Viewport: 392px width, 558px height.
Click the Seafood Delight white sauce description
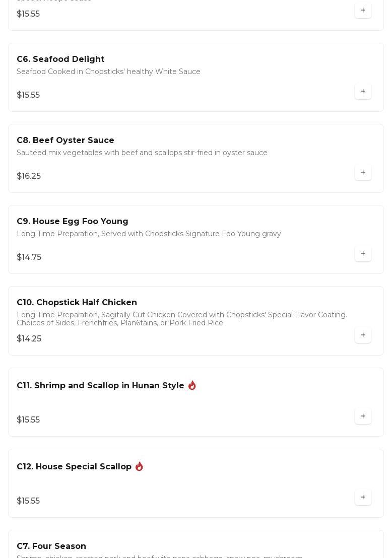tap(108, 72)
